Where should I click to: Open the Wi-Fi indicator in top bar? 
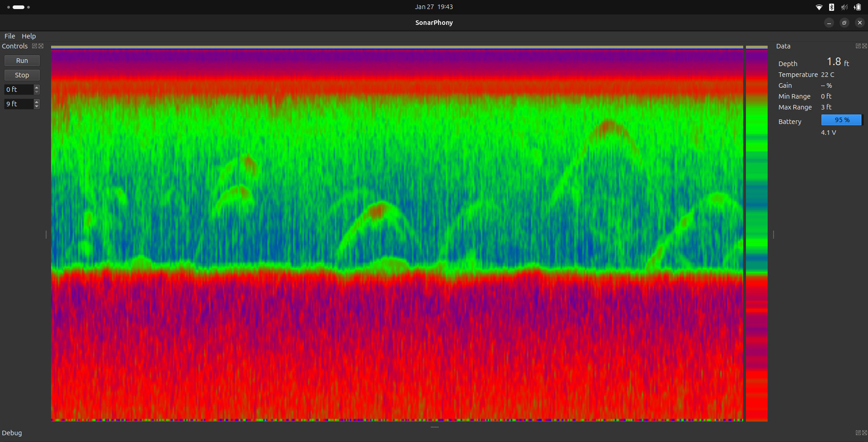point(819,7)
